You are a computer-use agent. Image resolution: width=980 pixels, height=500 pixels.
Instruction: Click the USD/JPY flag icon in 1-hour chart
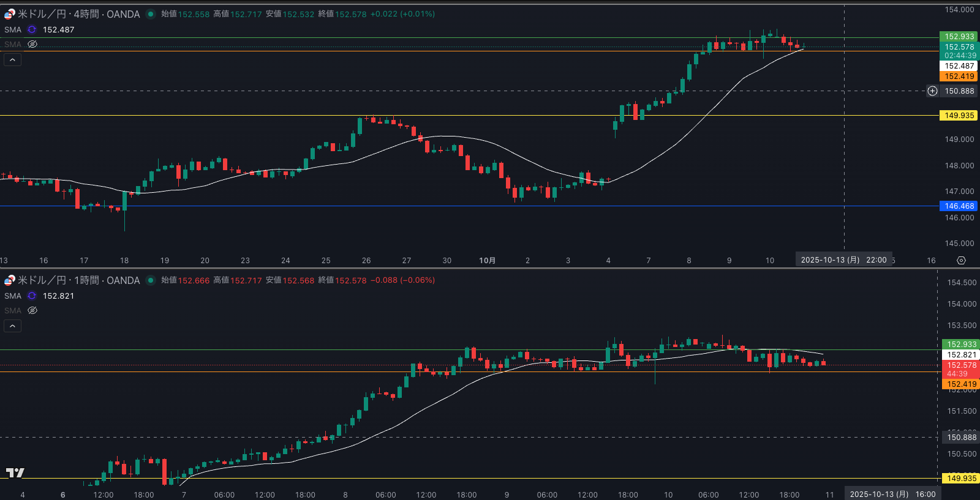click(9, 280)
